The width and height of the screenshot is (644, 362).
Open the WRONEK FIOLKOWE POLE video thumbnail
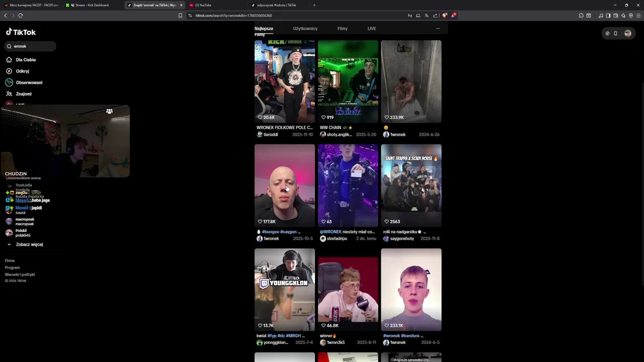[284, 81]
